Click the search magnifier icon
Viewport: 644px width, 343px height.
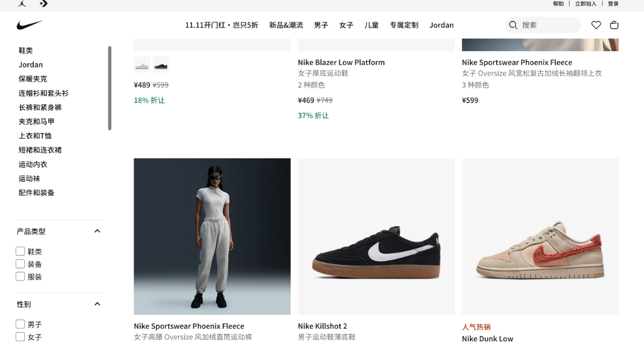(x=513, y=25)
